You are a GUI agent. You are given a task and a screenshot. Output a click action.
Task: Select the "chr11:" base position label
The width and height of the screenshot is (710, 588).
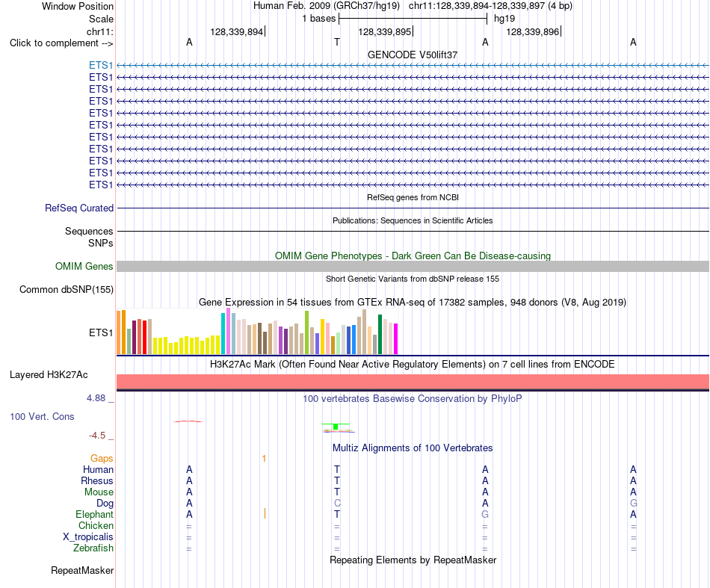click(99, 31)
